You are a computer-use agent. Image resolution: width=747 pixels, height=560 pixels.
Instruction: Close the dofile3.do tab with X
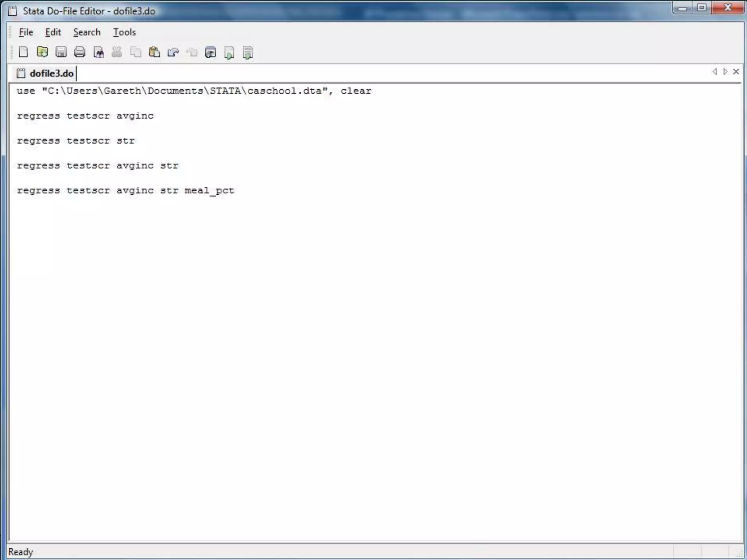click(736, 71)
